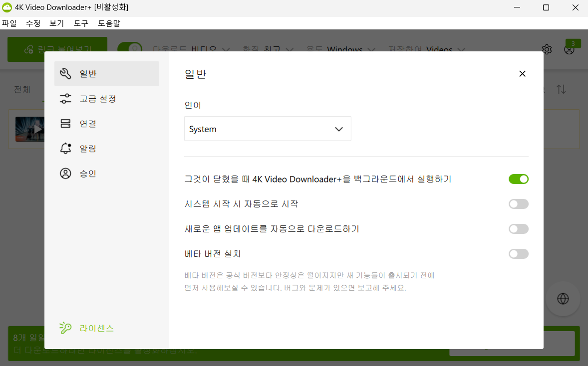Click the server icon beside 연결
588x366 pixels.
(x=65, y=124)
